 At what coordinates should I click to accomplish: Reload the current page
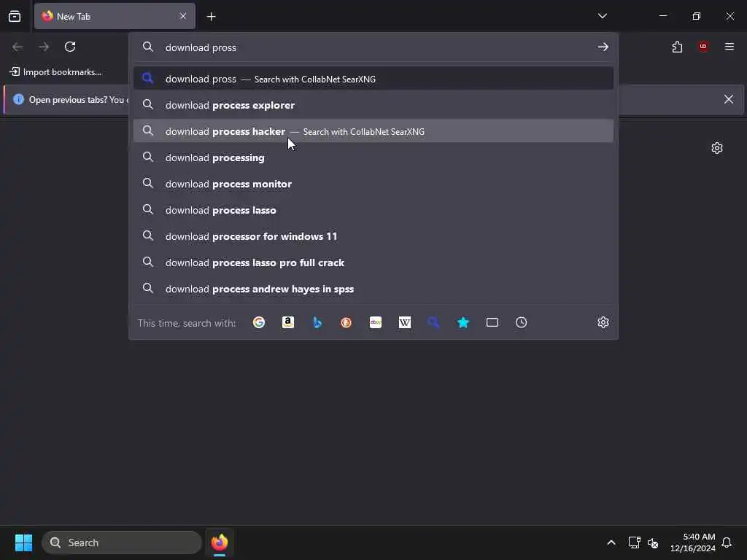(x=70, y=47)
